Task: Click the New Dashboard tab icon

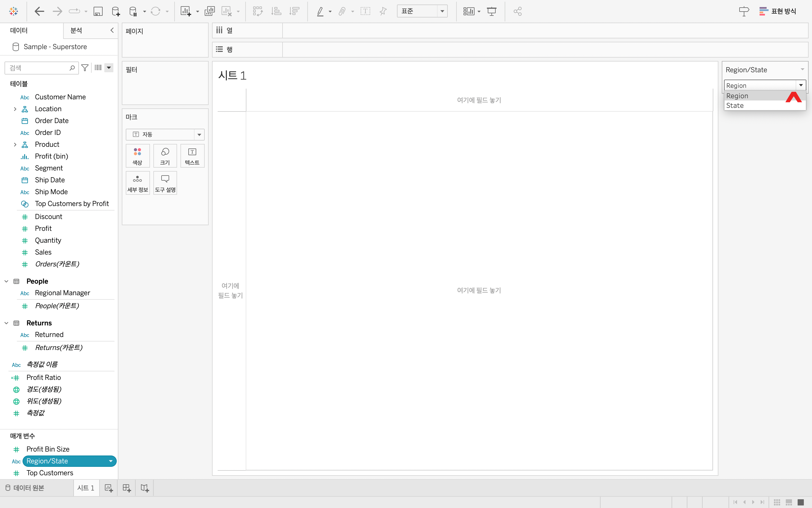Action: (x=127, y=488)
